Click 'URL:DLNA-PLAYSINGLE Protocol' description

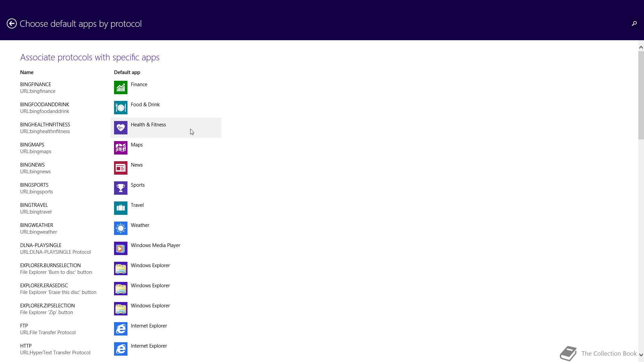tap(55, 252)
